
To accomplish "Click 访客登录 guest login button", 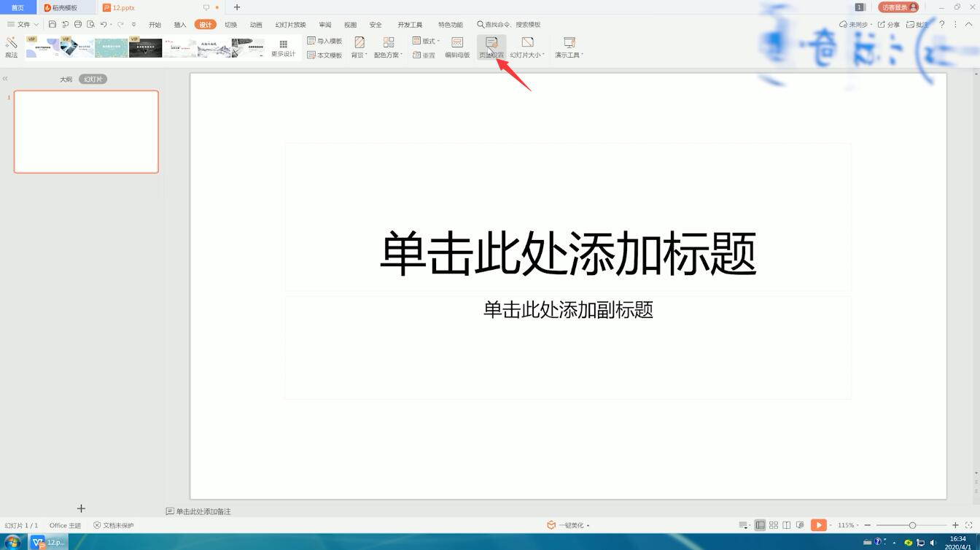I will click(x=898, y=7).
